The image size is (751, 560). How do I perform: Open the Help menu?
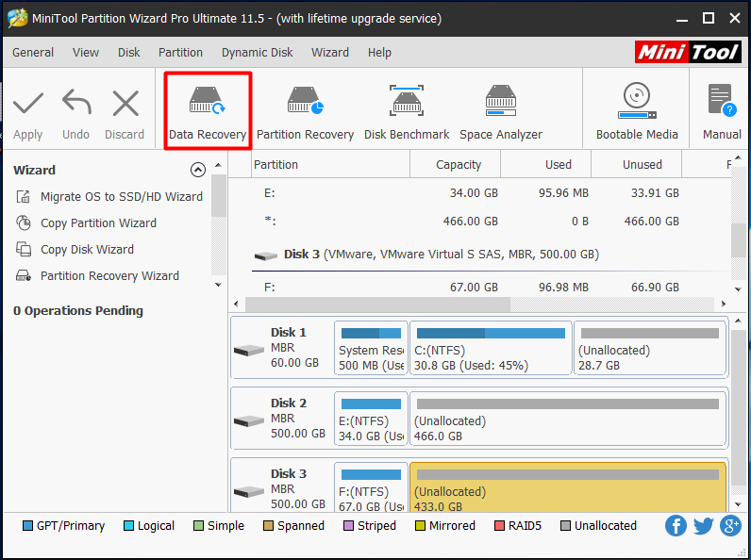click(x=379, y=52)
